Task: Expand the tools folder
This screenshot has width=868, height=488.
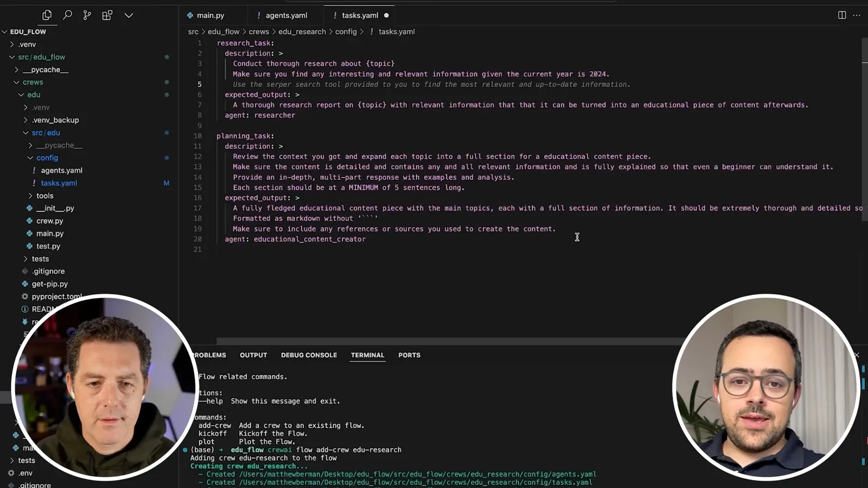Action: click(44, 196)
